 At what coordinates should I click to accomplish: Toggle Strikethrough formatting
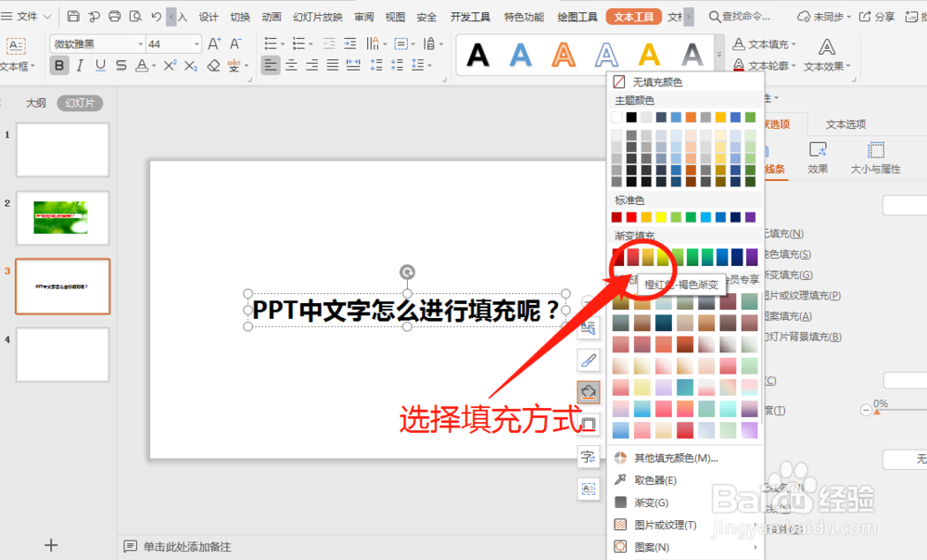[x=121, y=66]
